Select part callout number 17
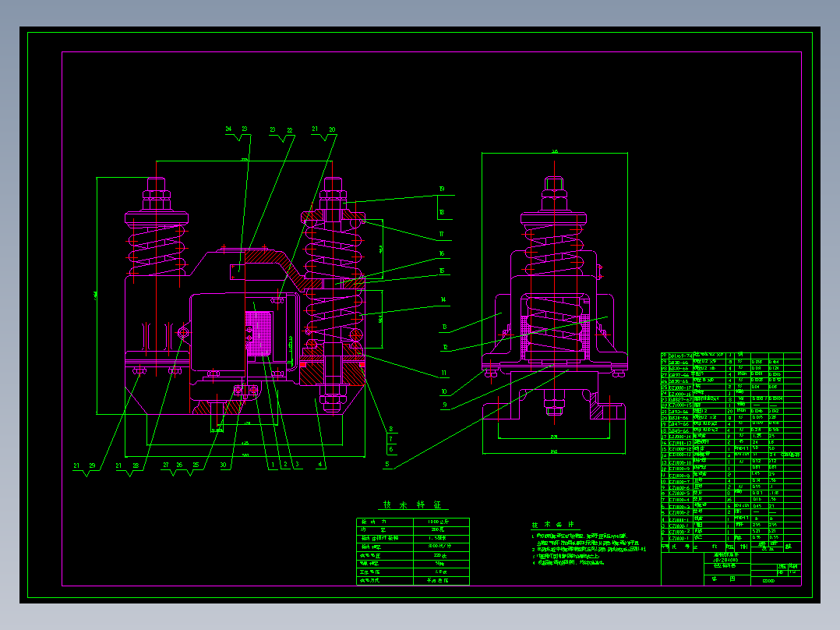This screenshot has height=630, width=840. 441,235
